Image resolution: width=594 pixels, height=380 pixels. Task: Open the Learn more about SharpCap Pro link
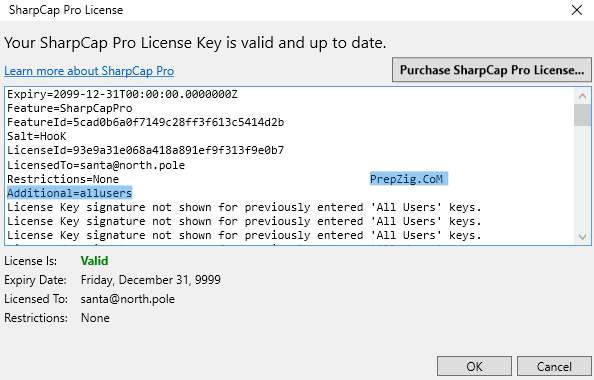(89, 71)
